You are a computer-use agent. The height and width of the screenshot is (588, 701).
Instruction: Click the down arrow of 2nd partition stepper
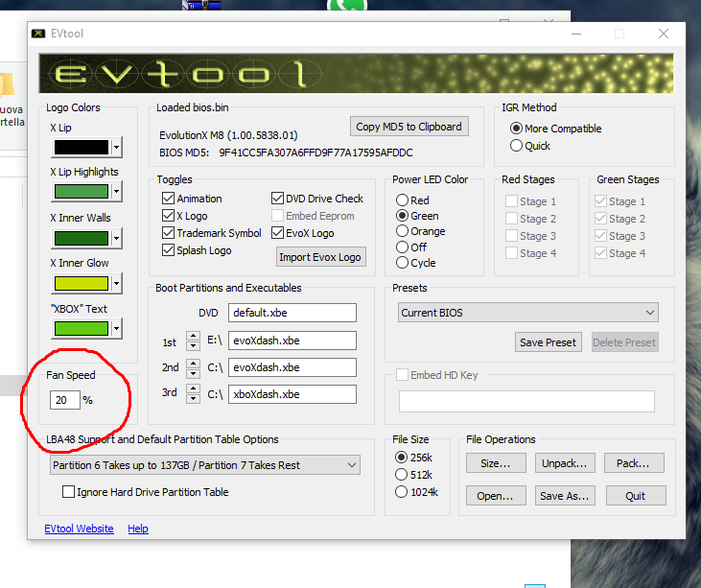[x=193, y=373]
